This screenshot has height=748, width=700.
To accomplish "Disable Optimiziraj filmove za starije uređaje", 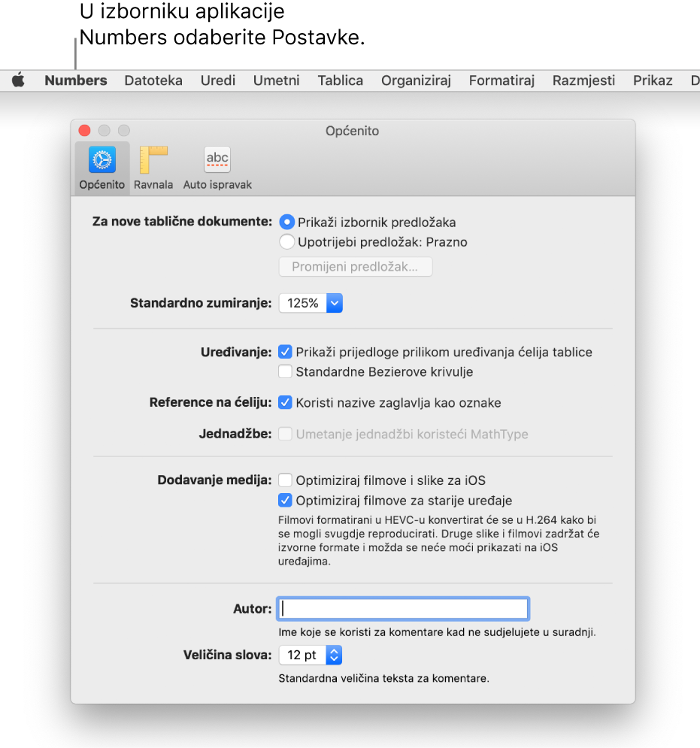I will (x=285, y=500).
